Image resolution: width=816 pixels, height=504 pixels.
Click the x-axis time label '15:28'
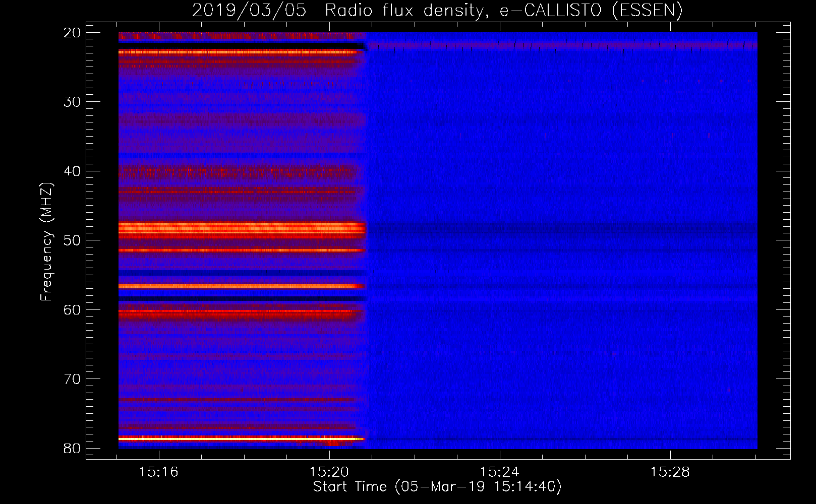pyautogui.click(x=670, y=472)
